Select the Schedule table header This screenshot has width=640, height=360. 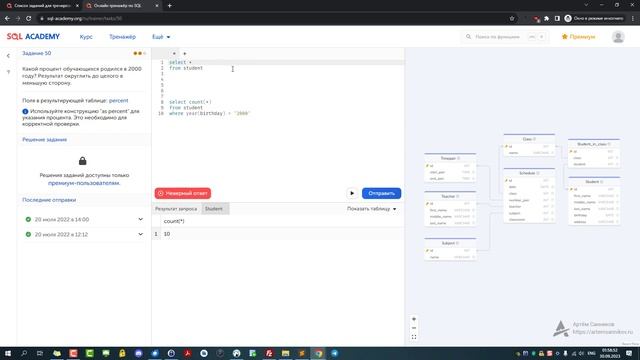pyautogui.click(x=529, y=173)
